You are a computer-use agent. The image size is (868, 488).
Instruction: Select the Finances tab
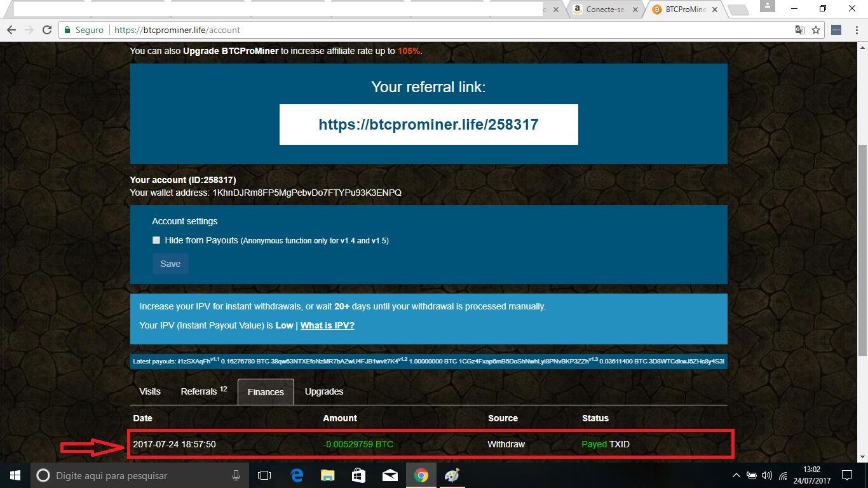[x=266, y=392]
